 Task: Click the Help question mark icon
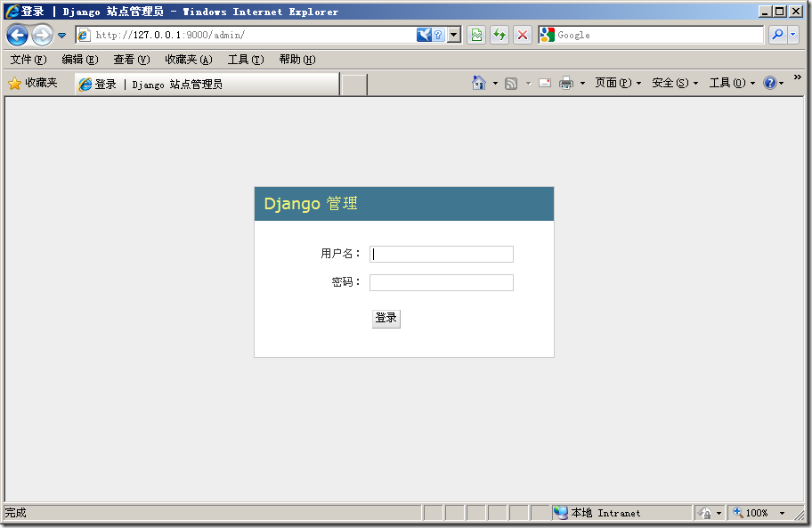[771, 82]
